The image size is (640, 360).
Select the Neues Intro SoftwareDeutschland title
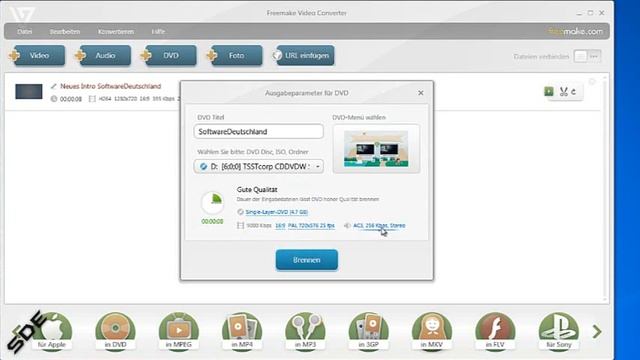tap(111, 86)
